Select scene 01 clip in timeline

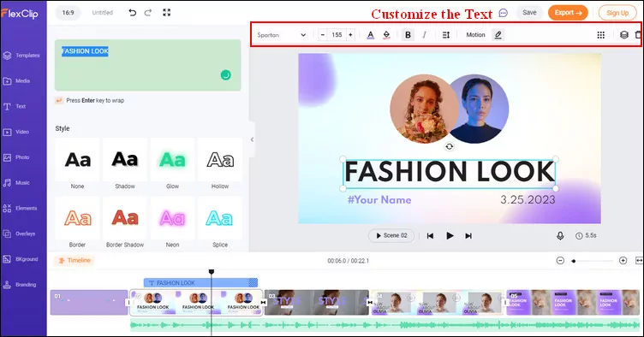click(x=89, y=303)
